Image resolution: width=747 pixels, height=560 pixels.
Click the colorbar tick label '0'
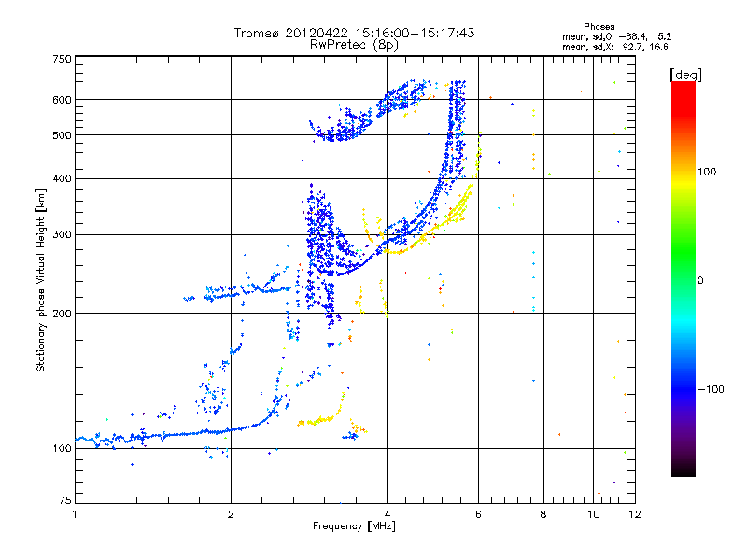pos(700,281)
